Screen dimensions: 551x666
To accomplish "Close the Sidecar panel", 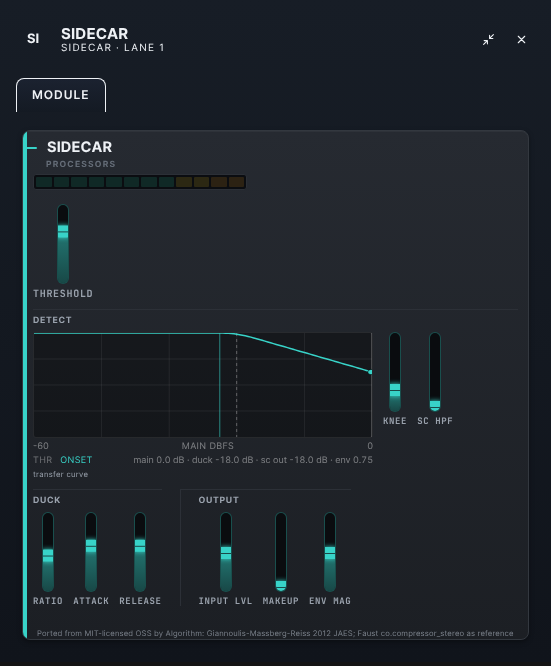I will [521, 40].
